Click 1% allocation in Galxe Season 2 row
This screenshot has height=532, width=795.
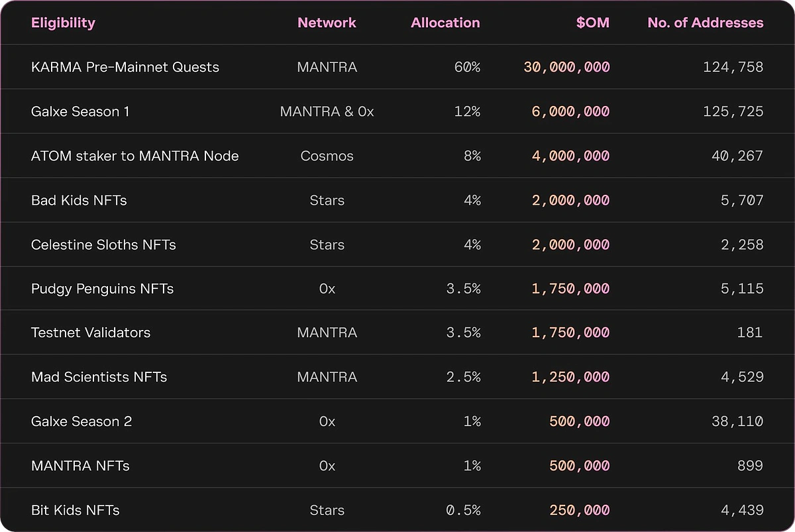tap(472, 421)
